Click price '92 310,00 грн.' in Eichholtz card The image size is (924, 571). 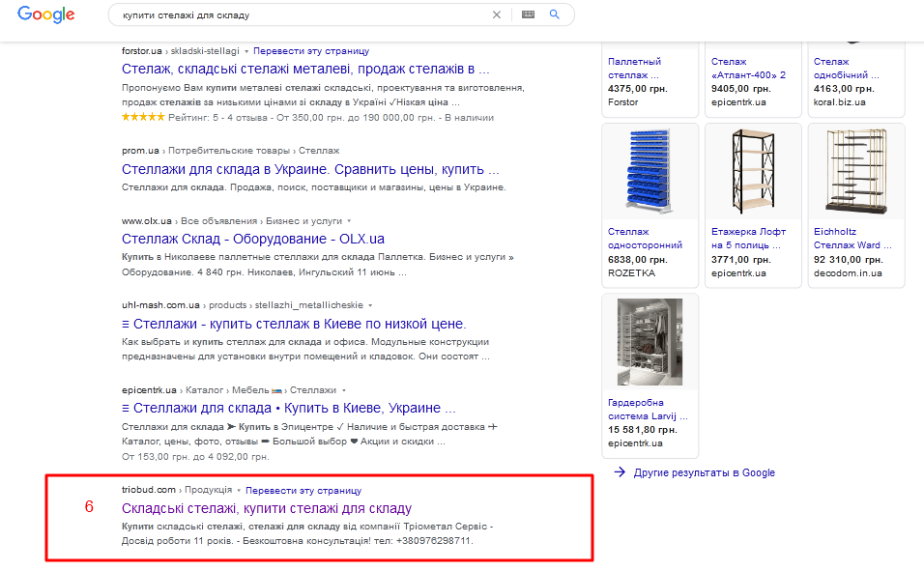tap(848, 259)
